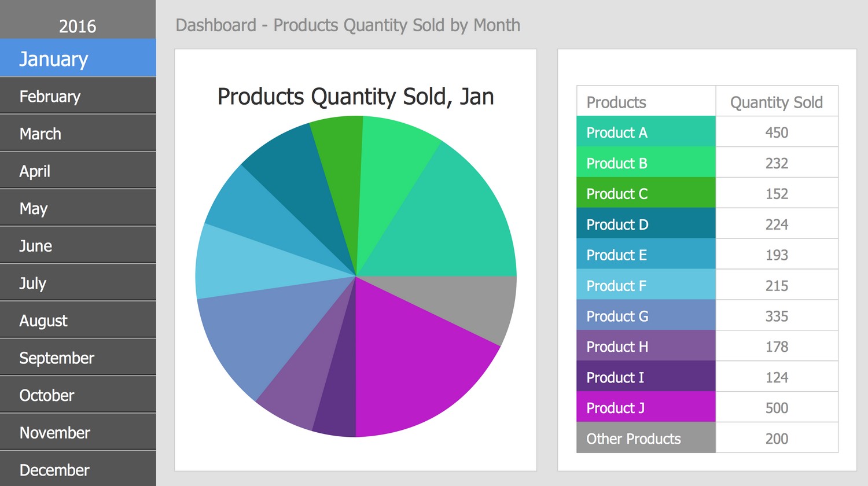The width and height of the screenshot is (868, 486).
Task: Click the Product C green swatch
Action: point(646,194)
